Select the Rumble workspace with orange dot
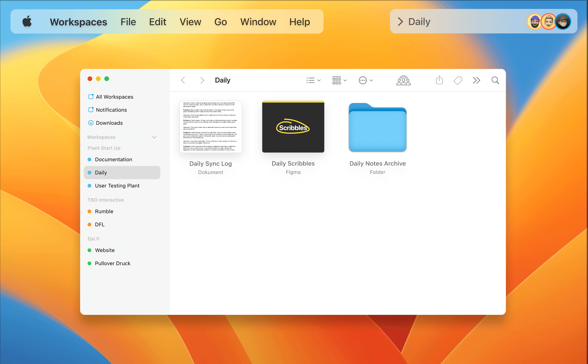Viewport: 588px width, 364px height. pos(104,211)
